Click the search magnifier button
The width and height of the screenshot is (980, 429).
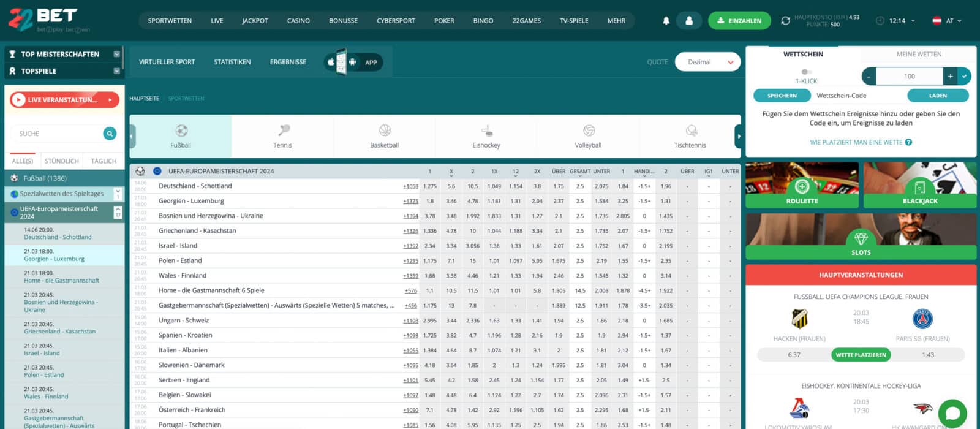click(110, 134)
